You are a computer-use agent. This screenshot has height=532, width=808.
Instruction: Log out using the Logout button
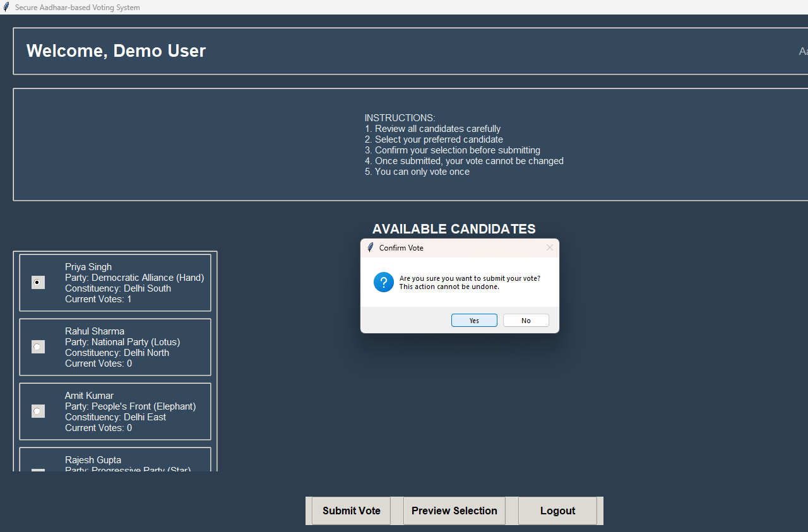pyautogui.click(x=557, y=511)
